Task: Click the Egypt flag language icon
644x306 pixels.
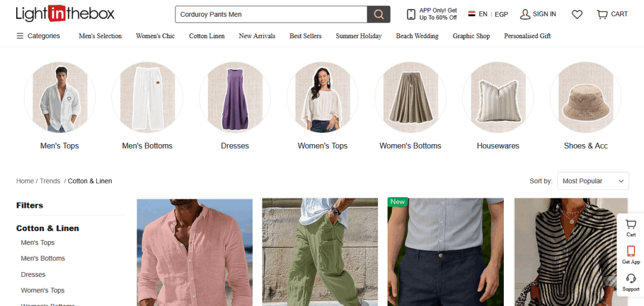Action: (x=472, y=14)
